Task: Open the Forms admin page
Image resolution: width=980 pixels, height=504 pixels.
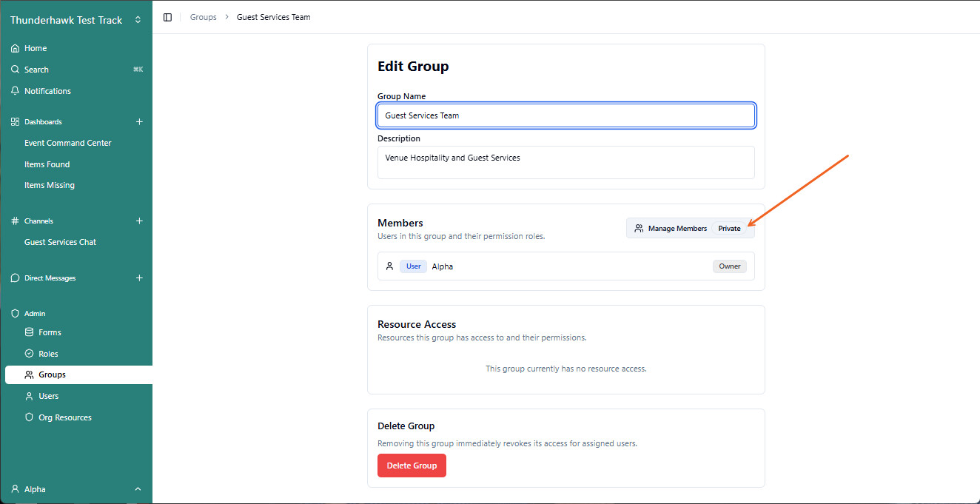Action: (50, 332)
